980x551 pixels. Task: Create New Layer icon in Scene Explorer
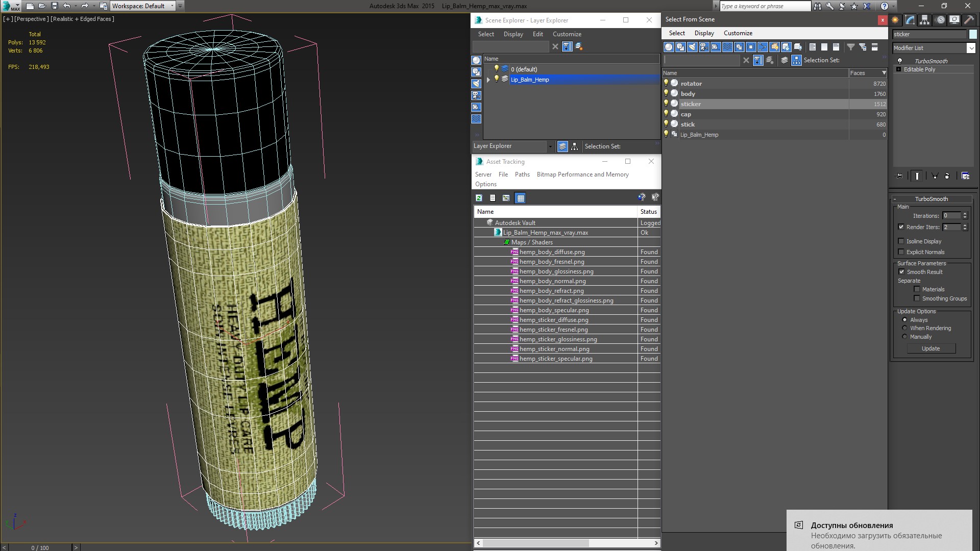click(579, 46)
